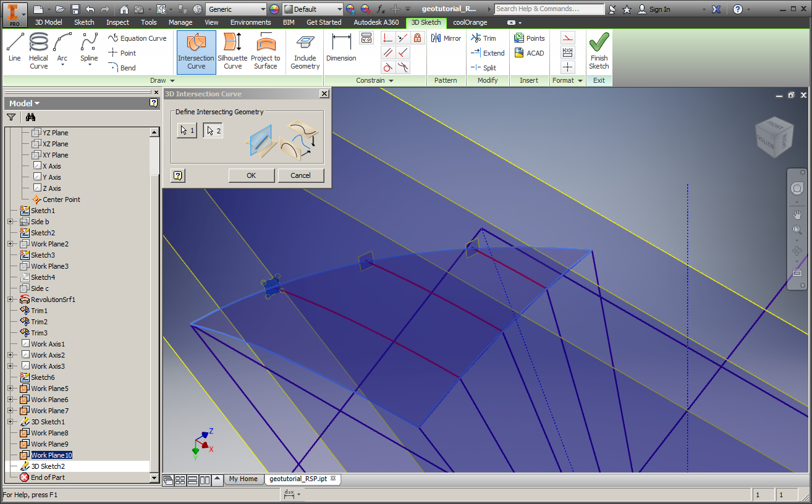Use the Extend tool
The image size is (812, 504).
(488, 53)
